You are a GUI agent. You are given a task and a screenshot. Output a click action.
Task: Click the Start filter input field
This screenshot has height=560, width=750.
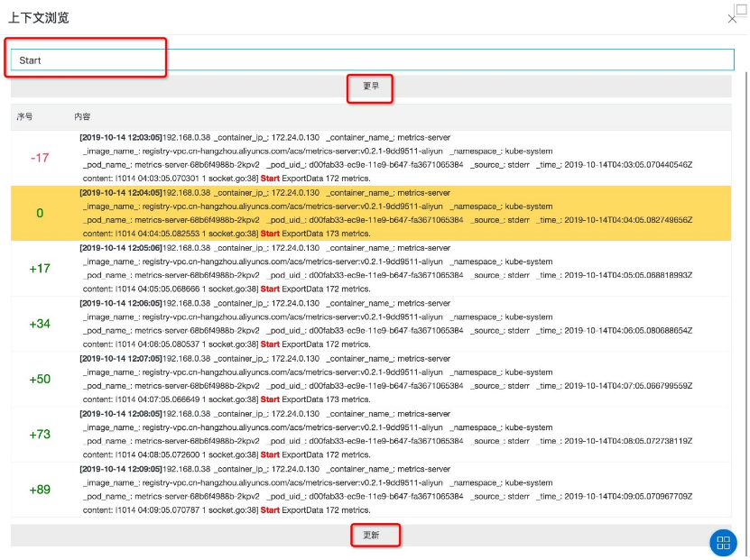(x=372, y=60)
